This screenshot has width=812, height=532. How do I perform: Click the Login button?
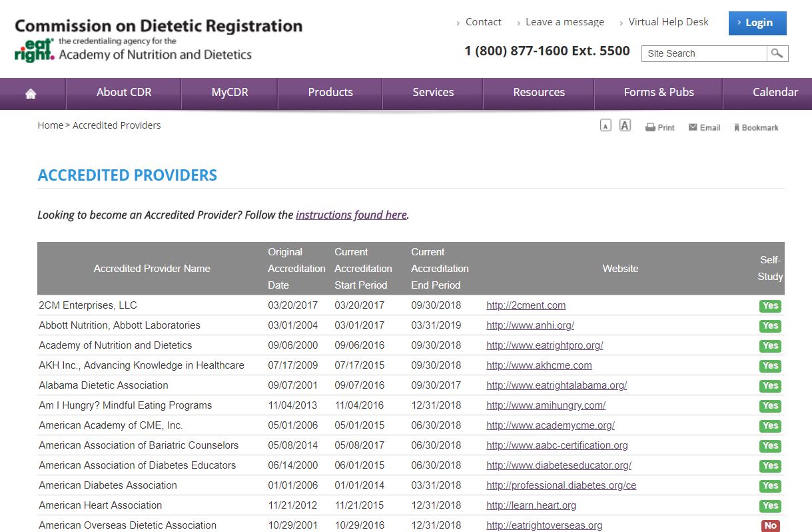tap(757, 23)
